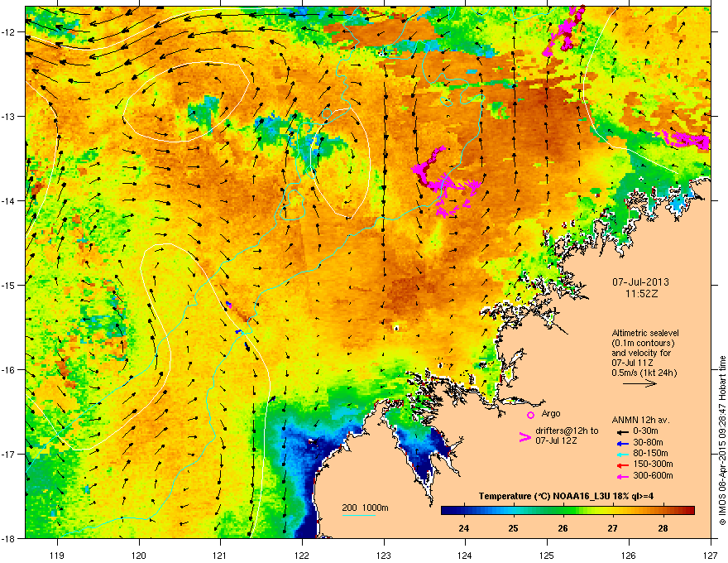Click the latitude axis label '-17'

9,454
